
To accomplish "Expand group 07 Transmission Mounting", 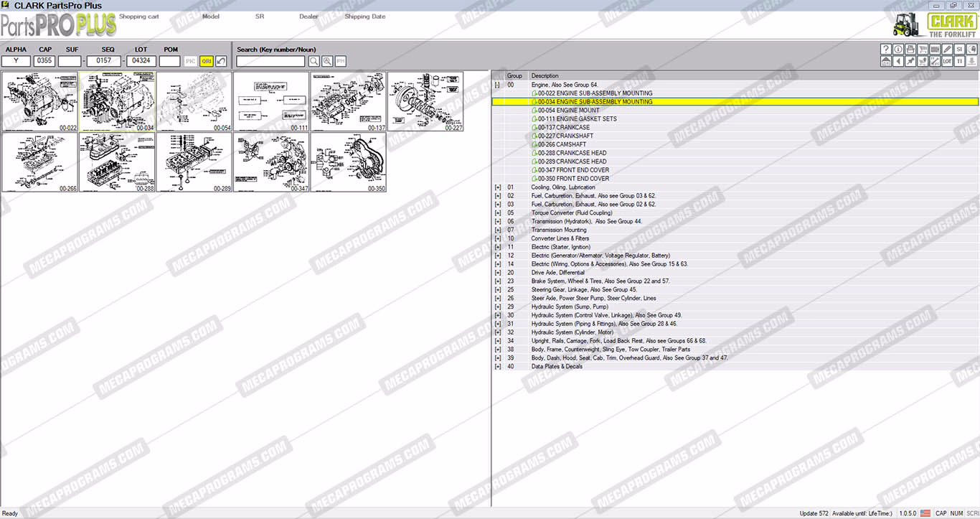I will tap(497, 230).
